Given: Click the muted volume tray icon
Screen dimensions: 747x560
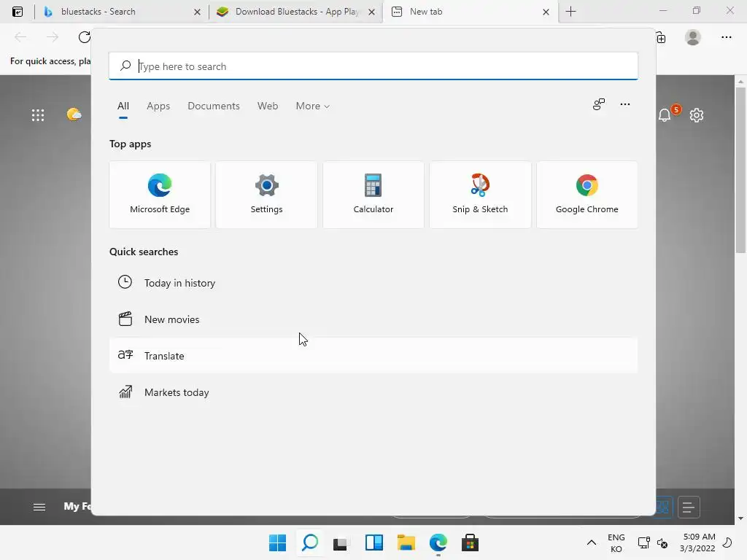Looking at the screenshot, I should point(662,542).
